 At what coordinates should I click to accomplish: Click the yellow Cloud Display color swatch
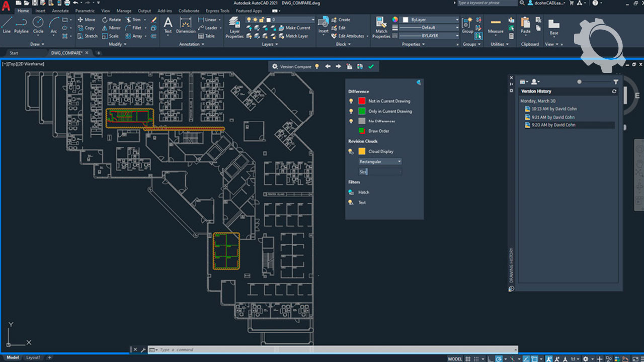click(362, 151)
